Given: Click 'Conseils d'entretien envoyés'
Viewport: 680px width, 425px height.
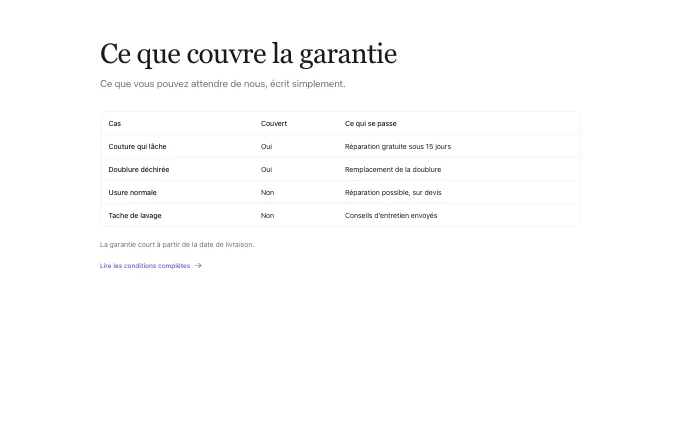Looking at the screenshot, I should tap(391, 216).
